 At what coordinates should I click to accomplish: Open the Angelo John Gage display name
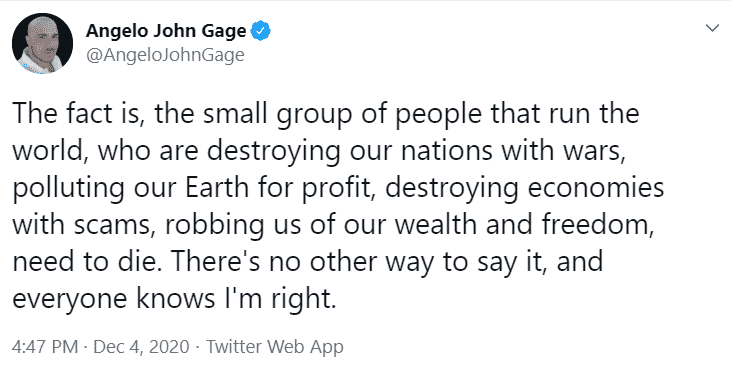166,31
